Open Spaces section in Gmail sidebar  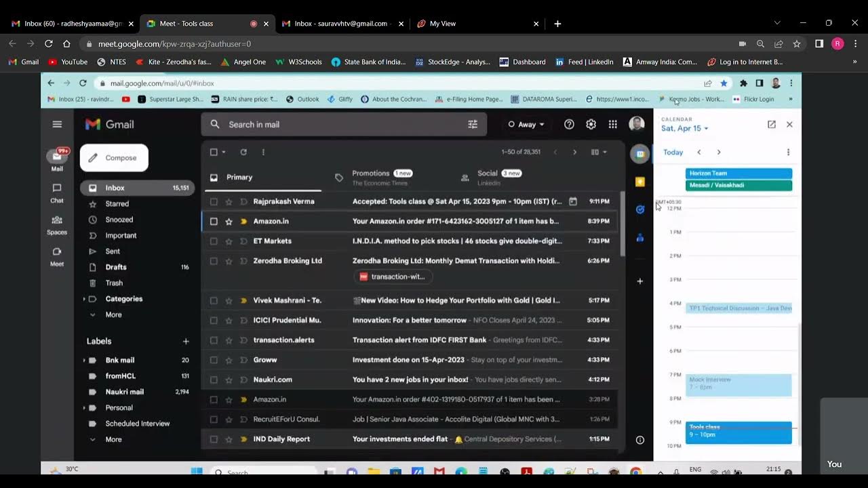(57, 224)
